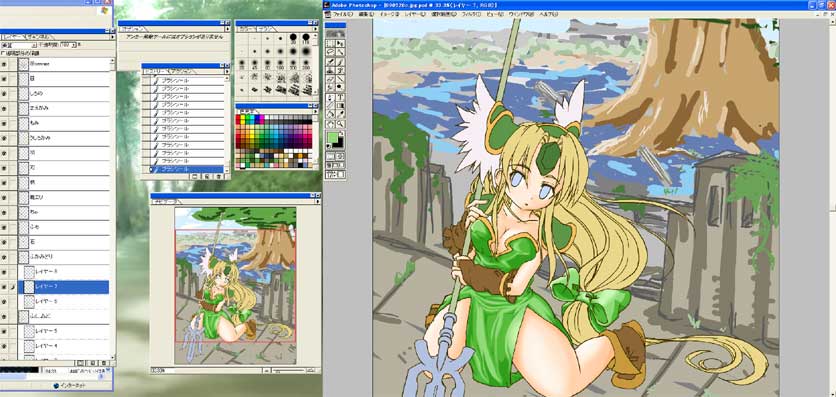Open the Options panel flyout menu
The image size is (836, 397).
click(228, 29)
